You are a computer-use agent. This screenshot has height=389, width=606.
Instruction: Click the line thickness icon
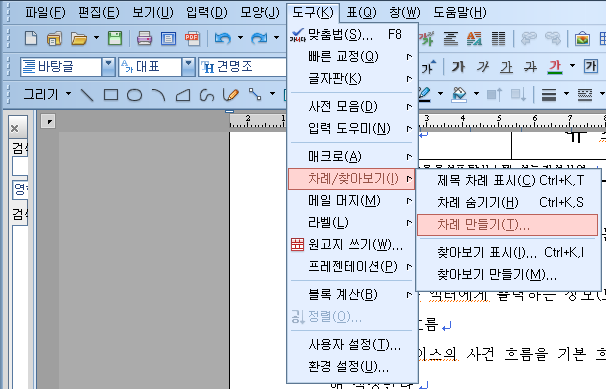[549, 94]
